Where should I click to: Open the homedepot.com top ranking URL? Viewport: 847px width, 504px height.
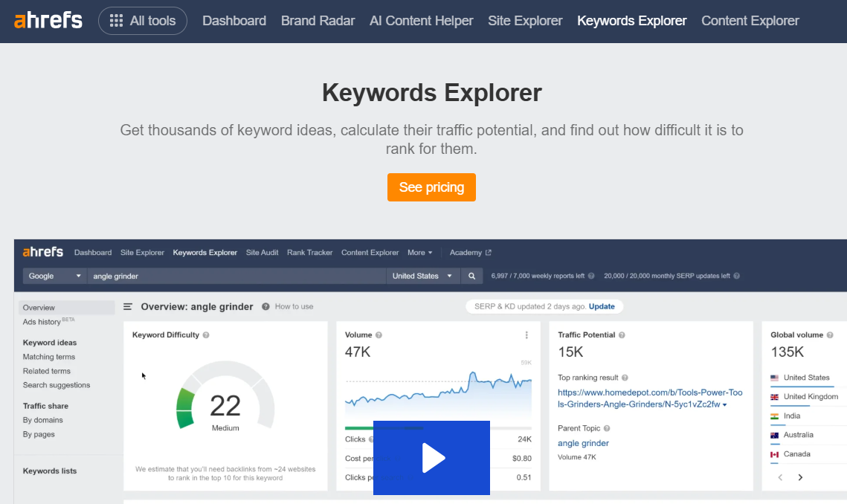[x=650, y=398]
